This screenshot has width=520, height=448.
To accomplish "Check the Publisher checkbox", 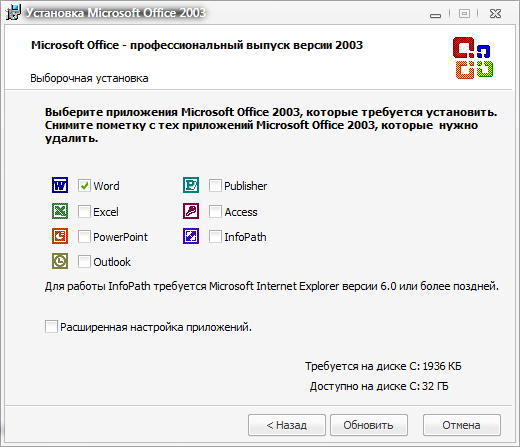I will [x=215, y=185].
